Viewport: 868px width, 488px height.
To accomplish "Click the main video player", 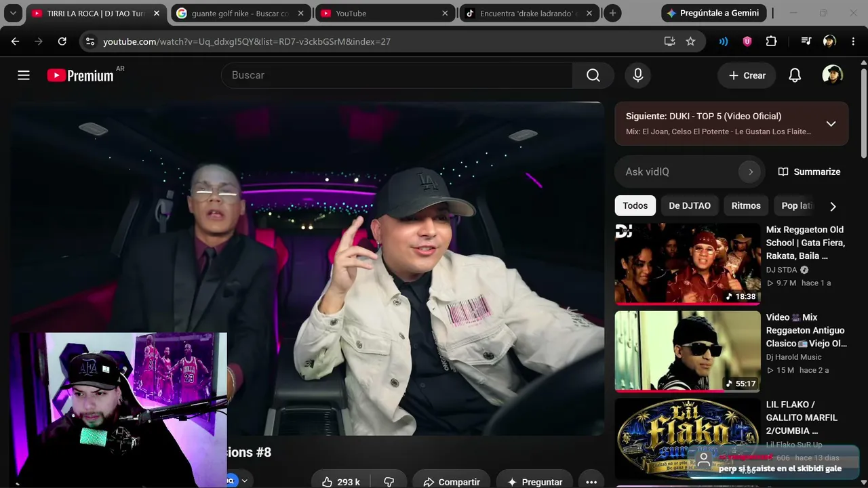I will pyautogui.click(x=307, y=268).
